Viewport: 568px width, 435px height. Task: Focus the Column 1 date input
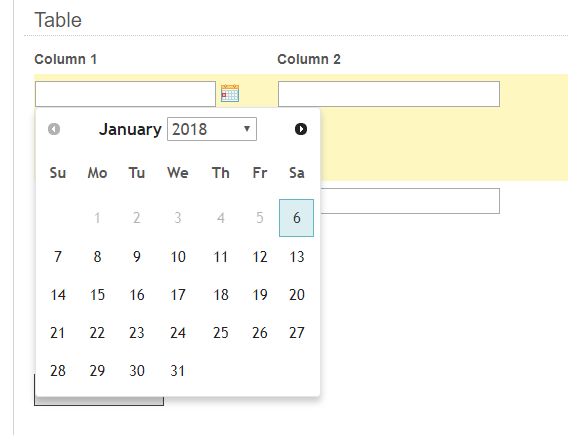coord(125,94)
